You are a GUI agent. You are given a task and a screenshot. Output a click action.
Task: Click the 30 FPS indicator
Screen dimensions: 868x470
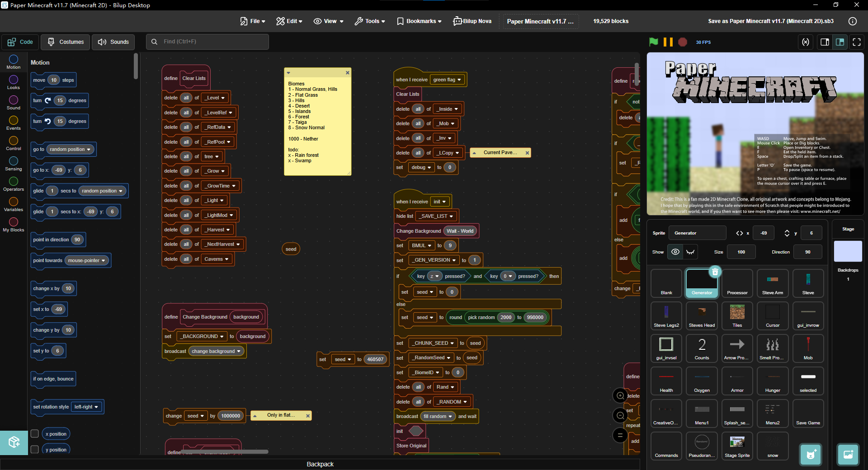click(703, 42)
